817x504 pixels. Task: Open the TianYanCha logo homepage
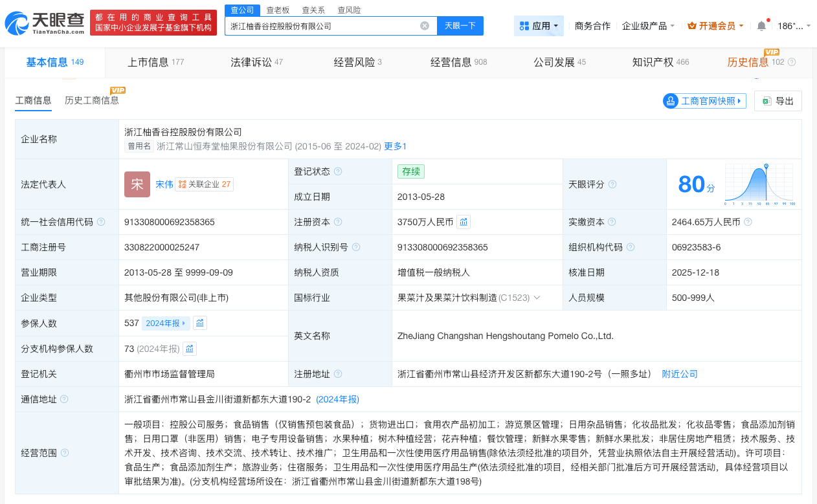[44, 23]
